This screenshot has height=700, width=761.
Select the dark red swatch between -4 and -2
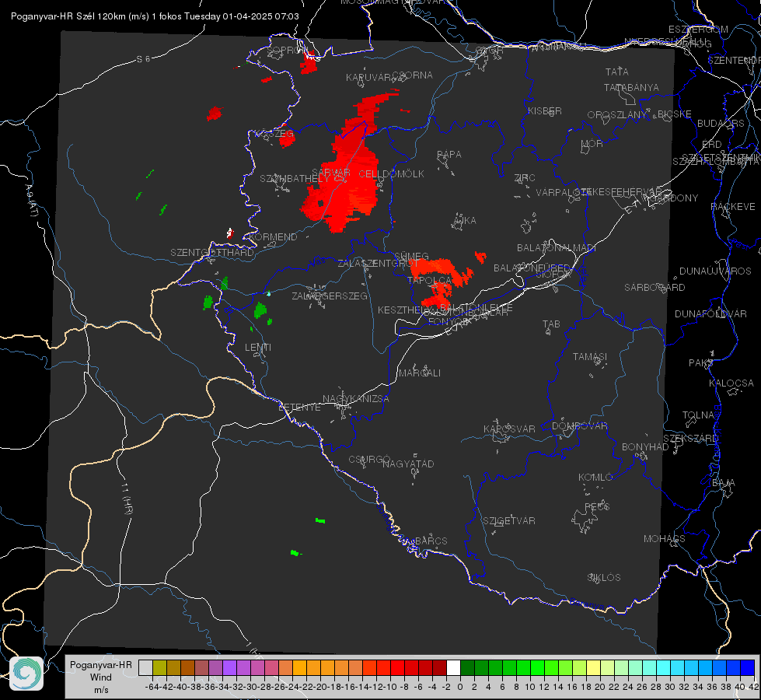click(x=439, y=667)
